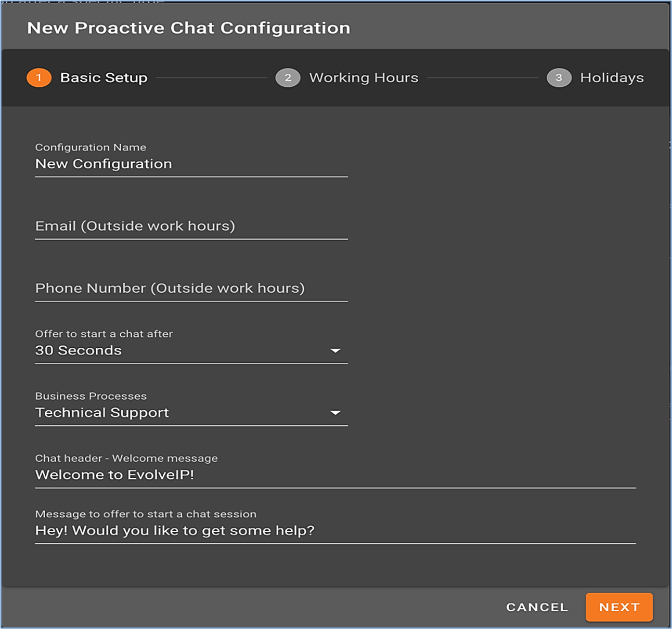The width and height of the screenshot is (672, 629).
Task: Click the 'New Proactive Chat Configuration' dialog title
Action: 188,28
